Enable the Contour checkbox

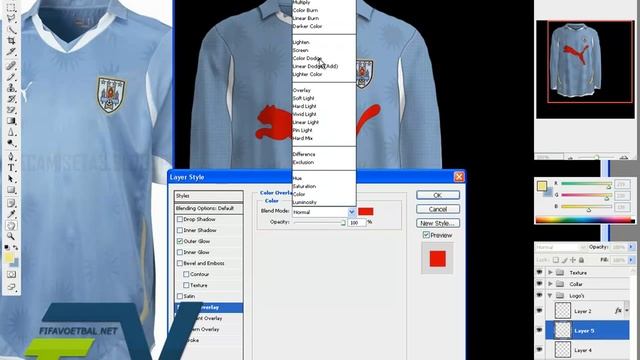coord(186,274)
